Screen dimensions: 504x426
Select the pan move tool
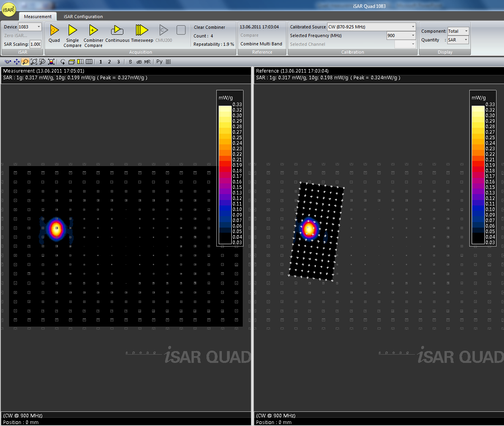click(x=17, y=62)
